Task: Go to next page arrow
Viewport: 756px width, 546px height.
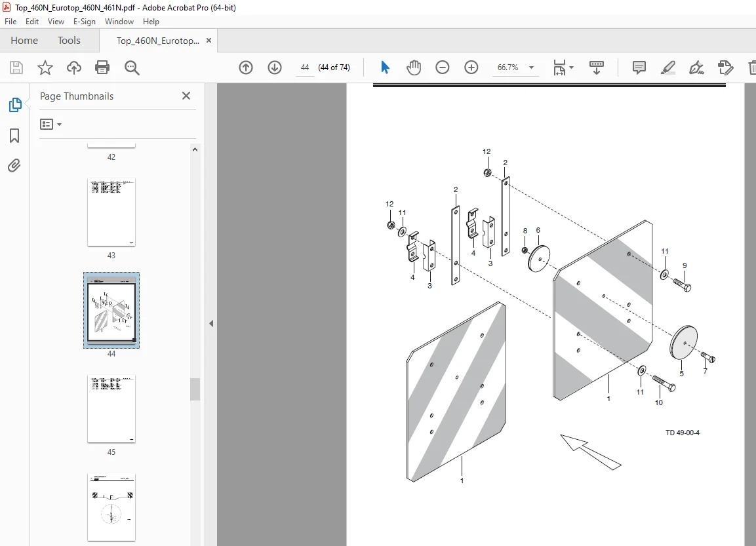Action: point(275,68)
